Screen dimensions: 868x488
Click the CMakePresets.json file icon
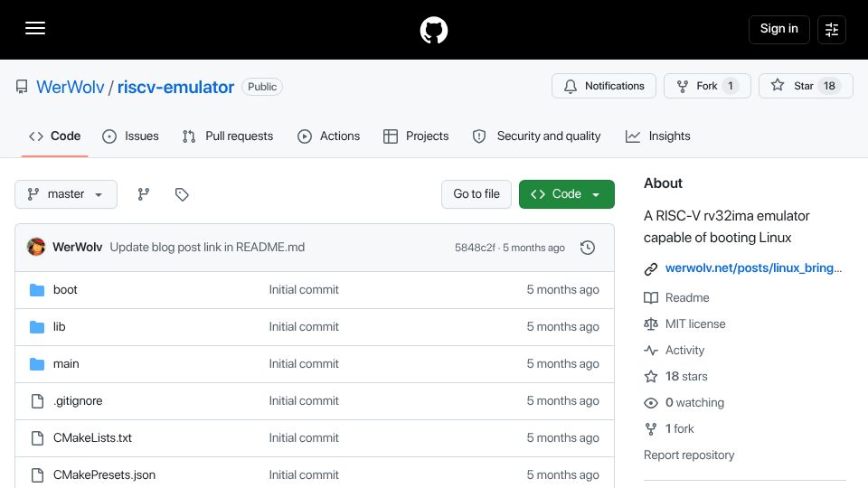(37, 475)
